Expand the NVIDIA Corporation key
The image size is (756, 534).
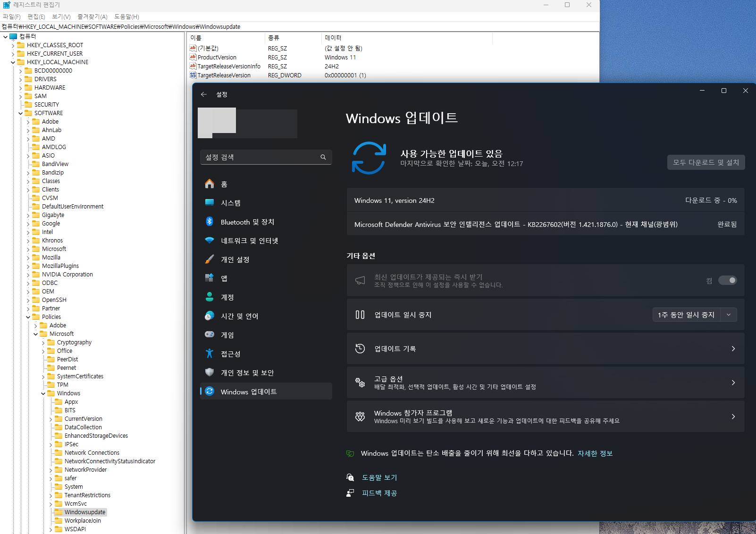[x=28, y=275]
